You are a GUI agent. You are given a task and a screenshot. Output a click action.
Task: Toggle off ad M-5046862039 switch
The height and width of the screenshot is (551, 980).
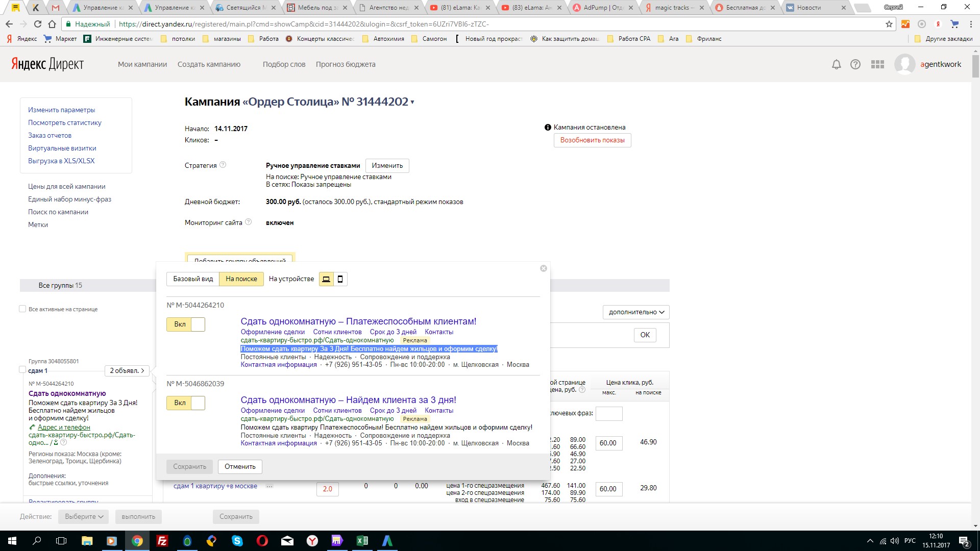pos(186,403)
